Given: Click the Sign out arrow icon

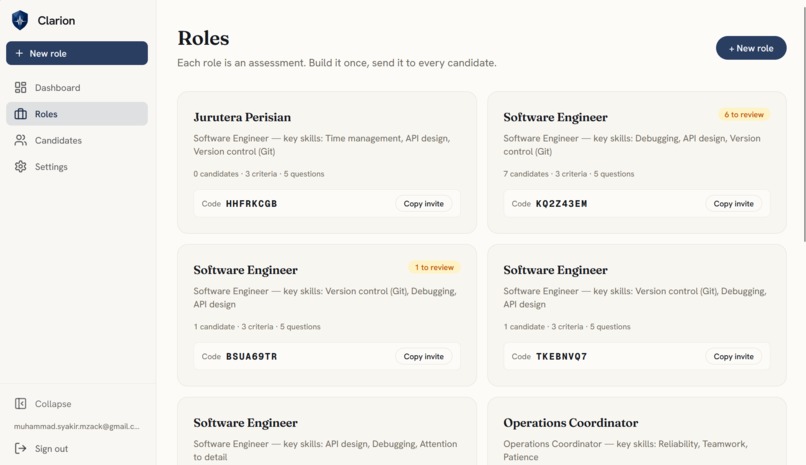Looking at the screenshot, I should pyautogui.click(x=21, y=449).
